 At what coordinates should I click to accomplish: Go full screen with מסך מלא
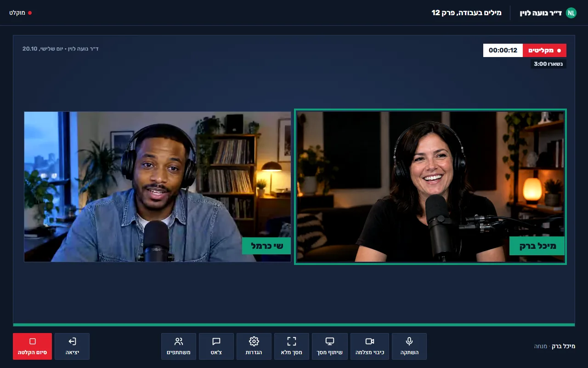291,346
